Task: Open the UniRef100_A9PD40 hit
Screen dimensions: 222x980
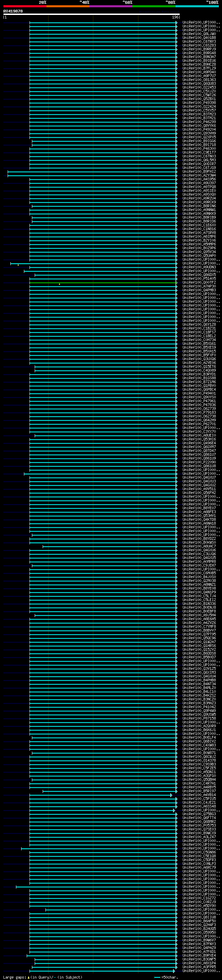Action: pos(199,72)
